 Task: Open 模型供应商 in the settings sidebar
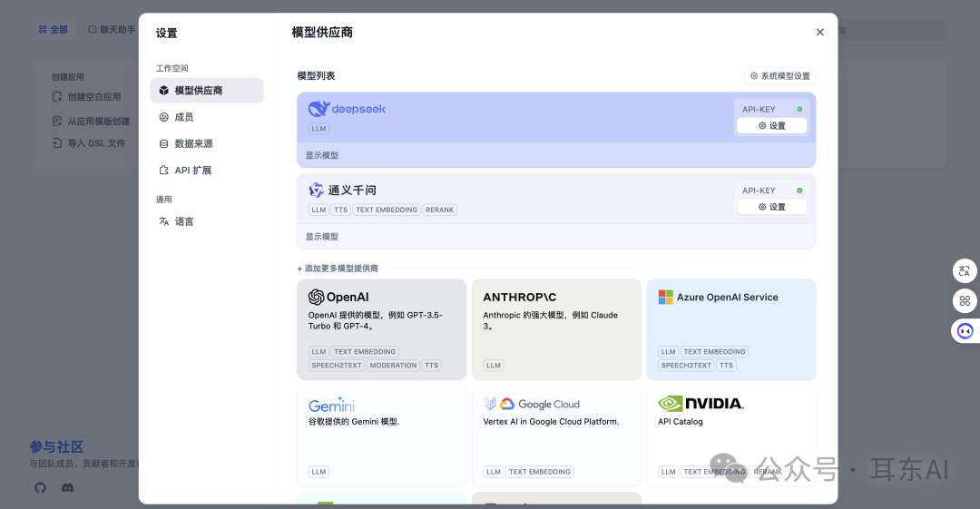pyautogui.click(x=206, y=91)
